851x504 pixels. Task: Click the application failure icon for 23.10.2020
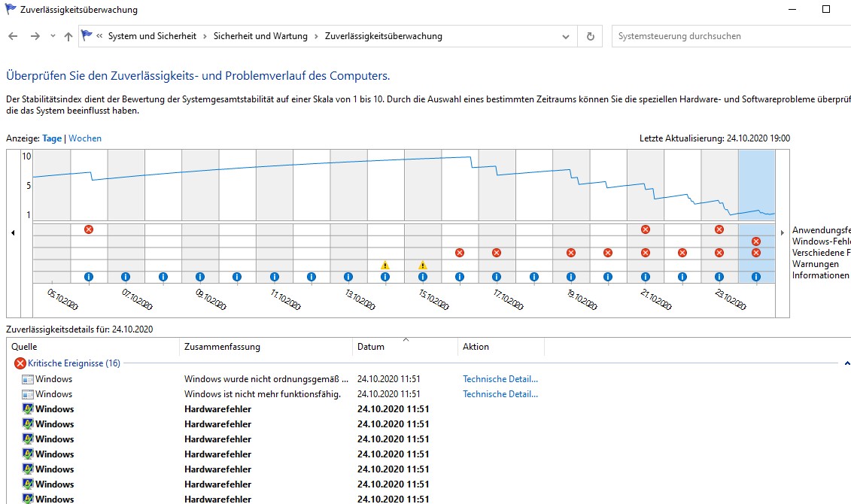tap(719, 229)
